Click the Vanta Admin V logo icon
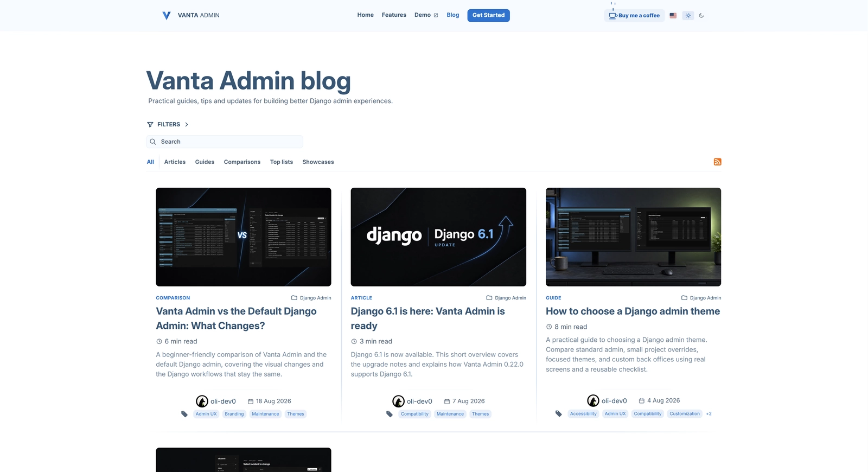 167,16
